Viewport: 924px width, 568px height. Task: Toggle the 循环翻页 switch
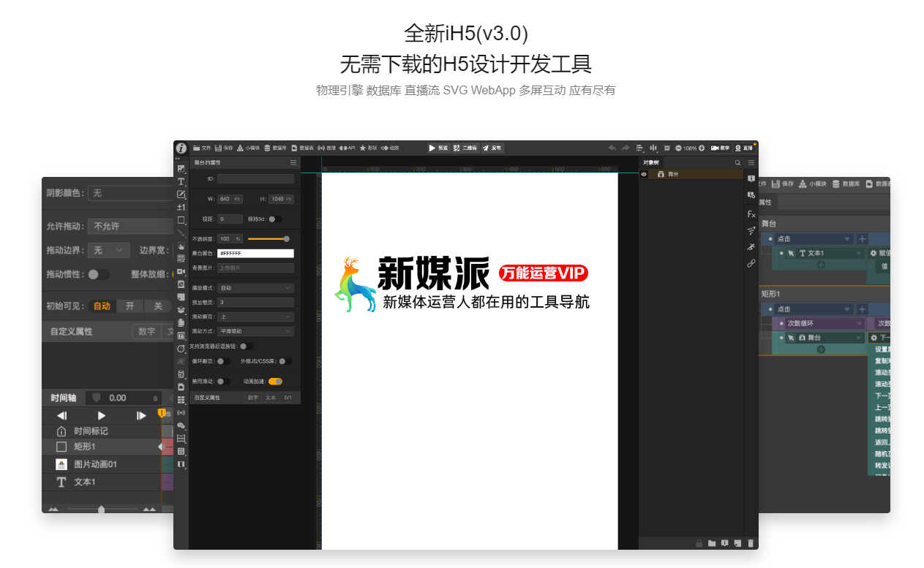[x=224, y=361]
